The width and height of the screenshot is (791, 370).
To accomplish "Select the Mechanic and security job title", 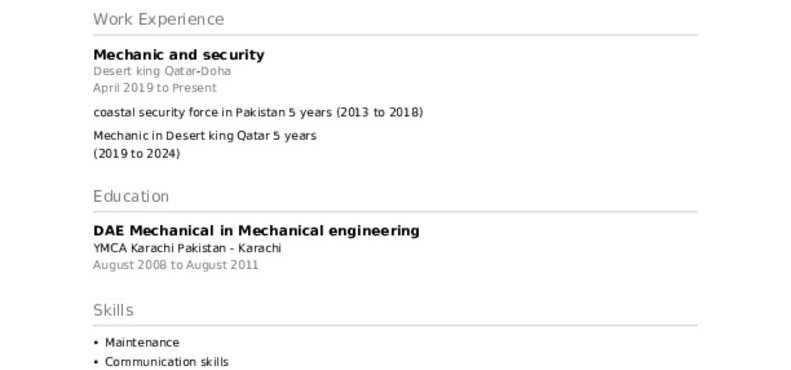I will click(x=179, y=55).
